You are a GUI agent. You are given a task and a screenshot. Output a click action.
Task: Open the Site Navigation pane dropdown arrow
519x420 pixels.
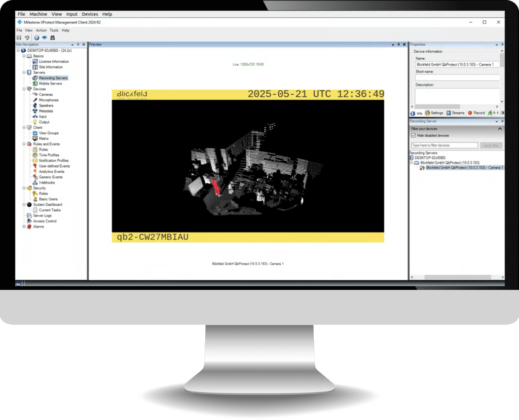(x=72, y=45)
